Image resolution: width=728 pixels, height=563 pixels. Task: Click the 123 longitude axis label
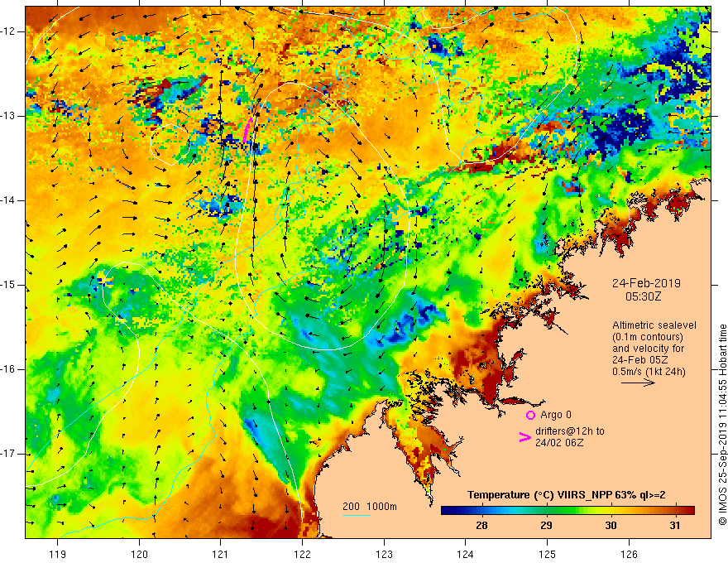click(384, 554)
